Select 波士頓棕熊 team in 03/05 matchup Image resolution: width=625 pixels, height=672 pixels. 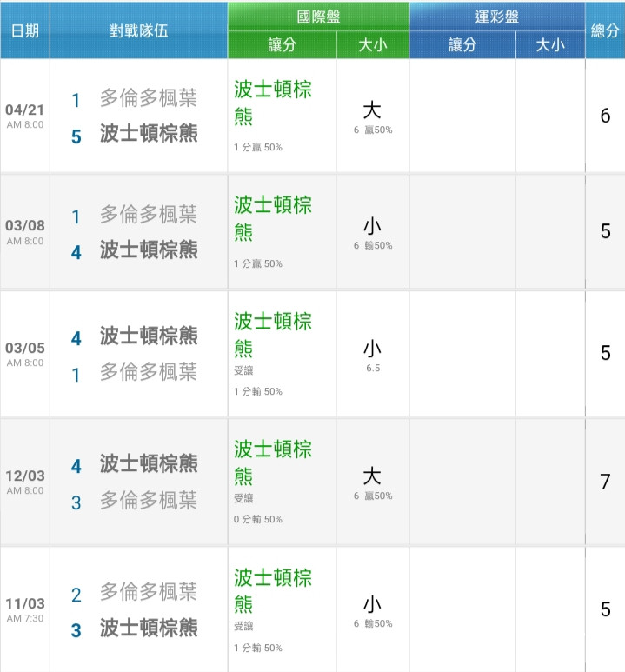pos(149,336)
